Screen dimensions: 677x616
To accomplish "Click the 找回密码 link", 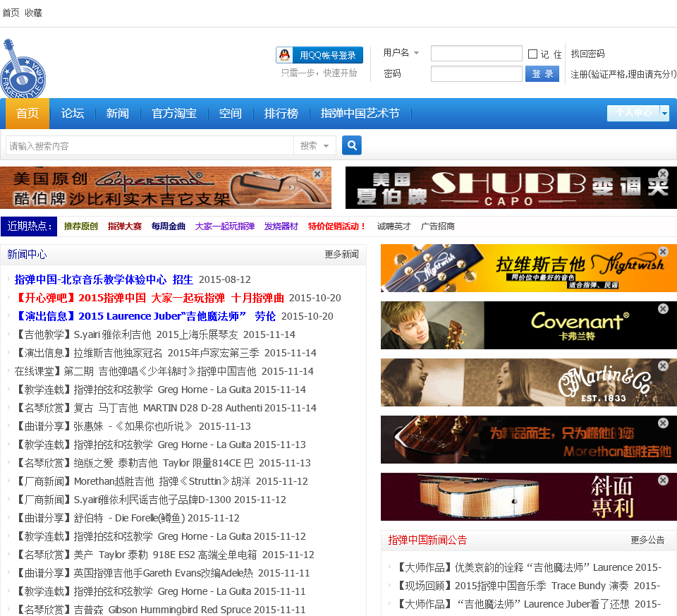I will point(587,54).
